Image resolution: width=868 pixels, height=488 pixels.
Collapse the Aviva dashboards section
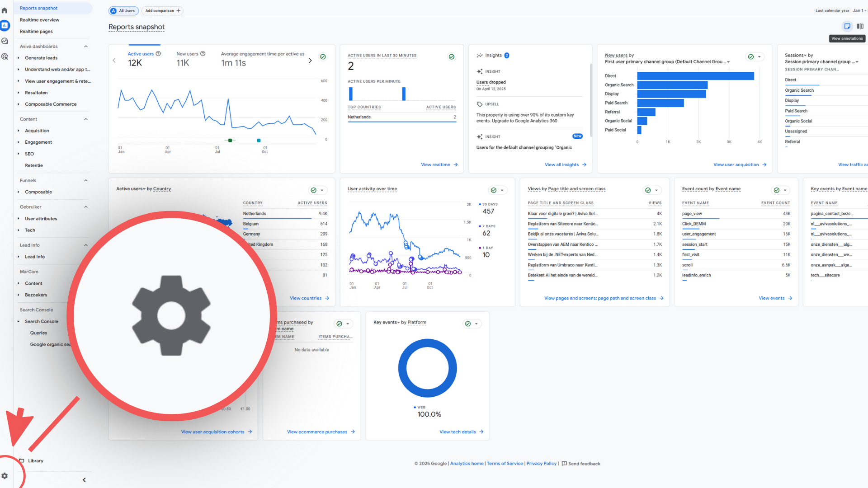[86, 47]
